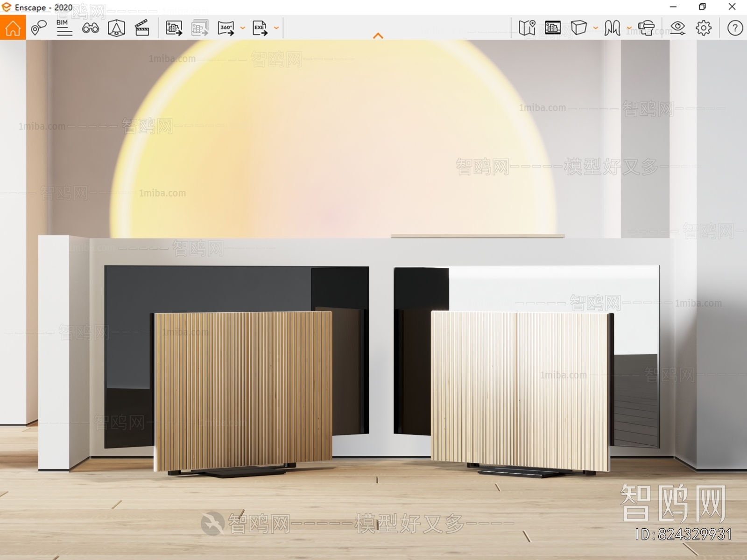The image size is (747, 560).
Task: Toggle the wings fly/walk mode icon
Action: coord(612,28)
